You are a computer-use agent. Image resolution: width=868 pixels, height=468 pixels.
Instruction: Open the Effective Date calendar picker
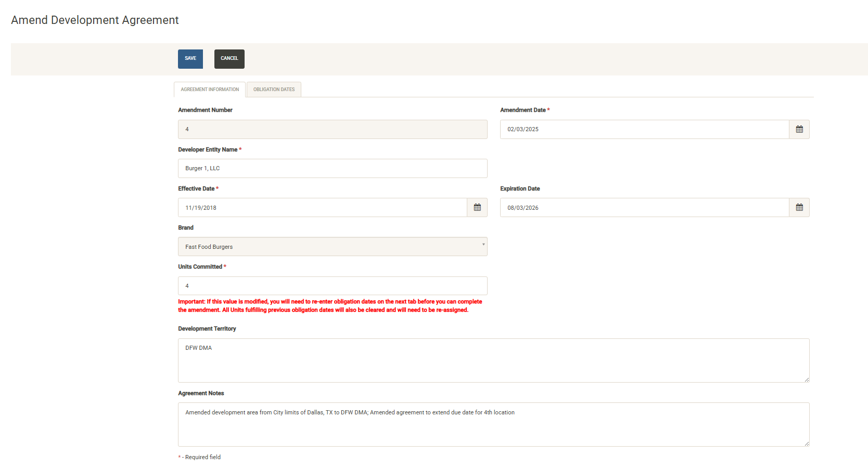477,208
